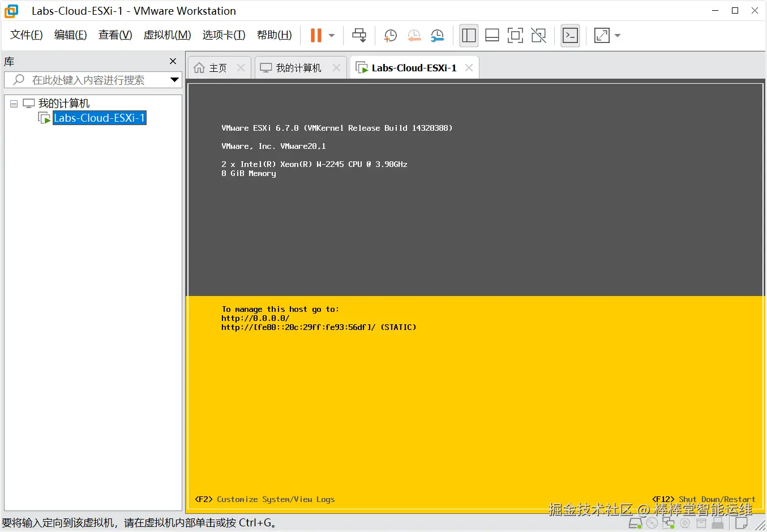Take a snapshot of this virtual machine

(x=390, y=36)
